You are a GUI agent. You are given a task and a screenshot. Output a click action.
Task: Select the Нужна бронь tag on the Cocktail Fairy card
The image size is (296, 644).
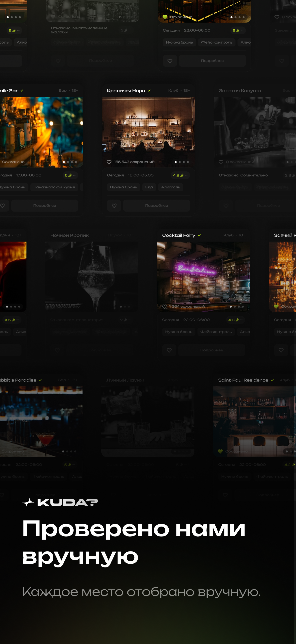pyautogui.click(x=179, y=332)
